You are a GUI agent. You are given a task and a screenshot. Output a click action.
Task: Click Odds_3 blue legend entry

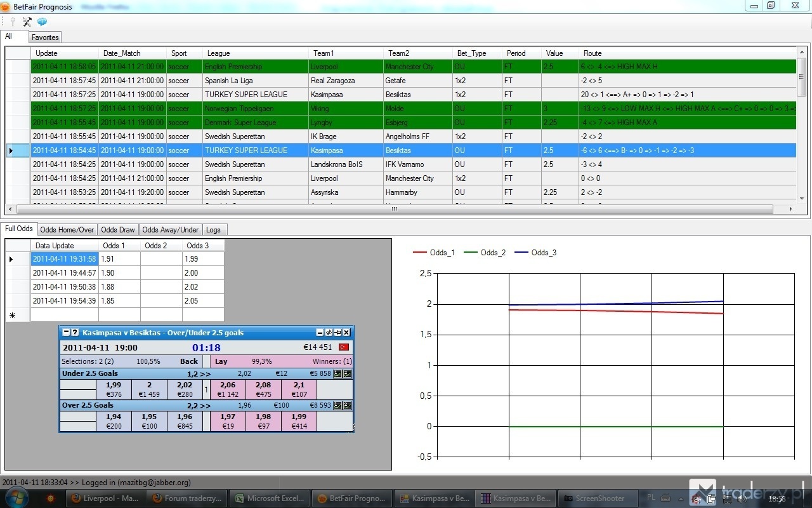click(x=535, y=253)
